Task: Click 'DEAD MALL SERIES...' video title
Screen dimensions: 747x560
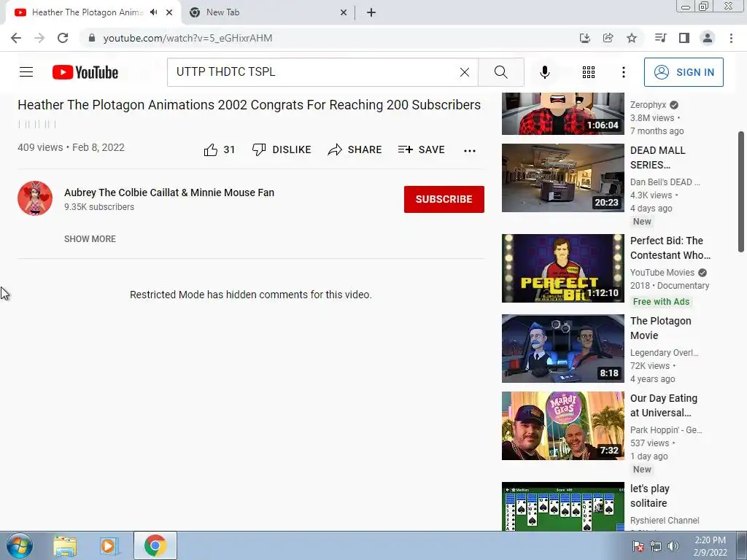Action: pyautogui.click(x=658, y=157)
